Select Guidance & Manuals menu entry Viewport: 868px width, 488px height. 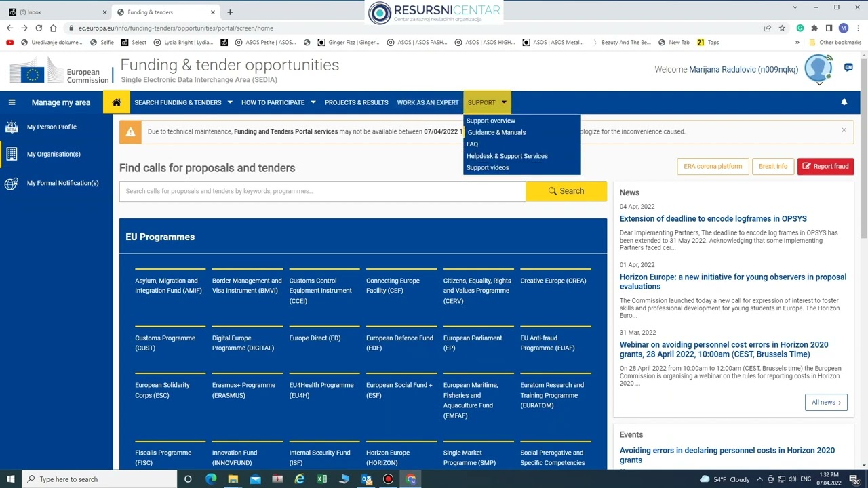pyautogui.click(x=496, y=132)
